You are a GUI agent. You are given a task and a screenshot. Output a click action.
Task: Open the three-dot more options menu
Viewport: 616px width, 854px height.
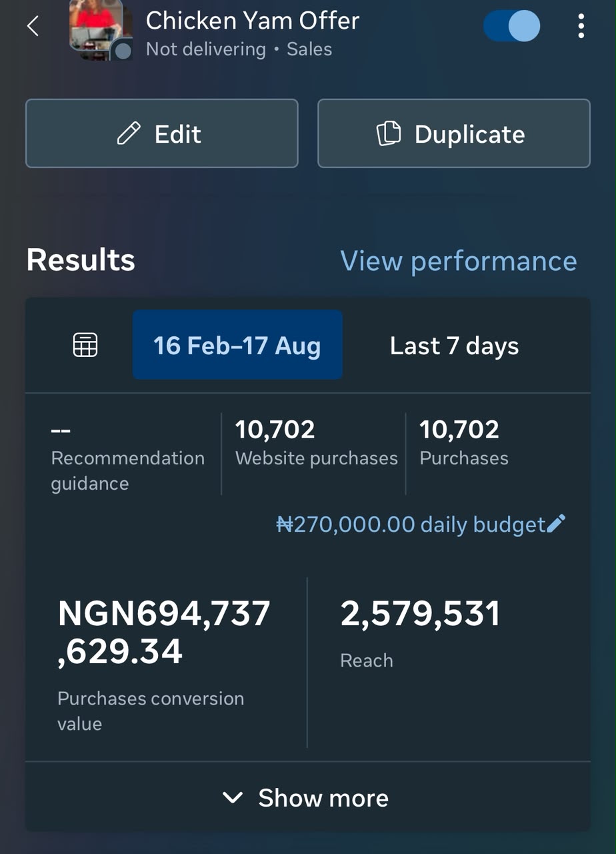[x=581, y=26]
